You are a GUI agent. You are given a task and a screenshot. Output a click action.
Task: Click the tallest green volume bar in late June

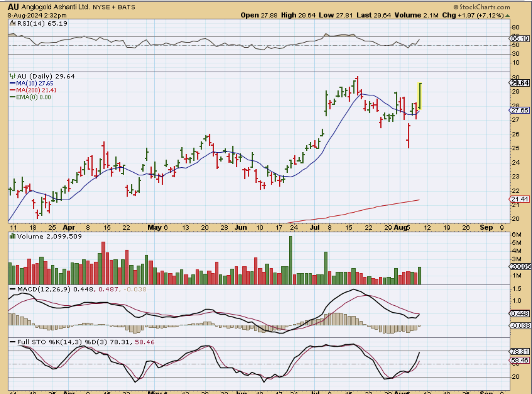pos(291,260)
